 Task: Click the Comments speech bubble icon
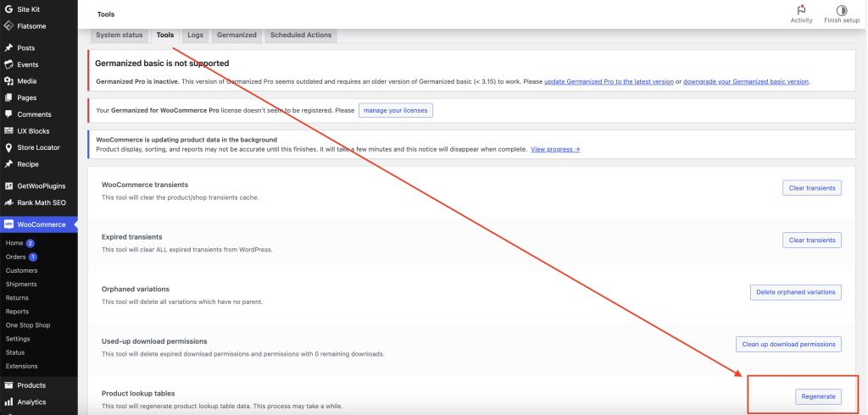(8, 114)
